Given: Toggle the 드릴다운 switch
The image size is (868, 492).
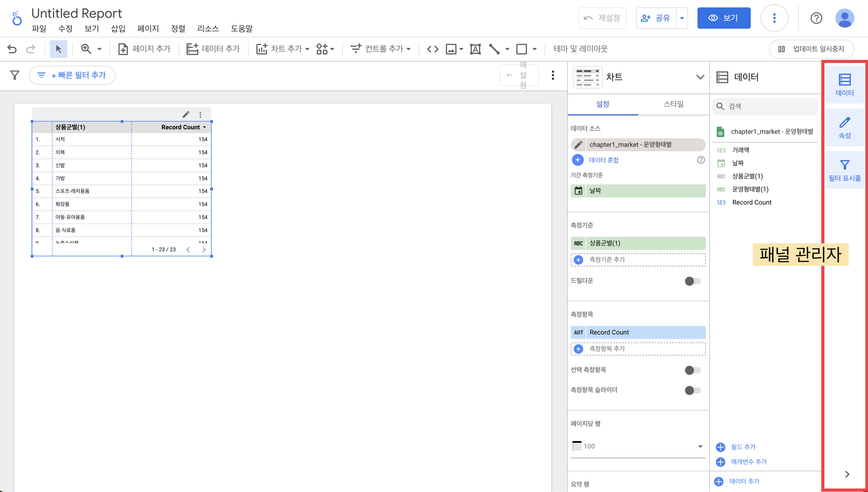Looking at the screenshot, I should (693, 281).
